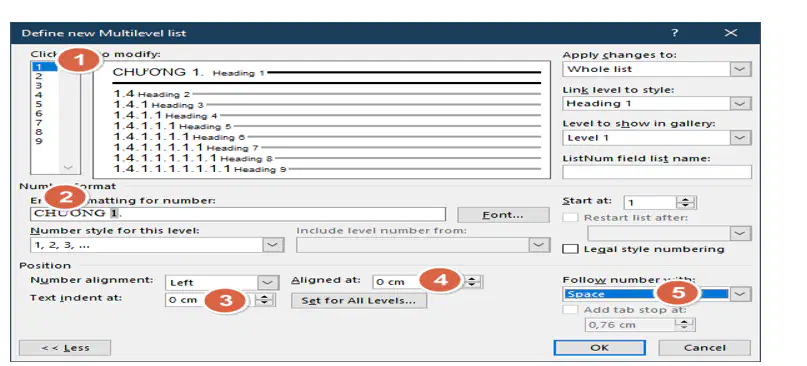The width and height of the screenshot is (807, 366).
Task: Open the Number alignment dropdown
Action: (x=266, y=283)
